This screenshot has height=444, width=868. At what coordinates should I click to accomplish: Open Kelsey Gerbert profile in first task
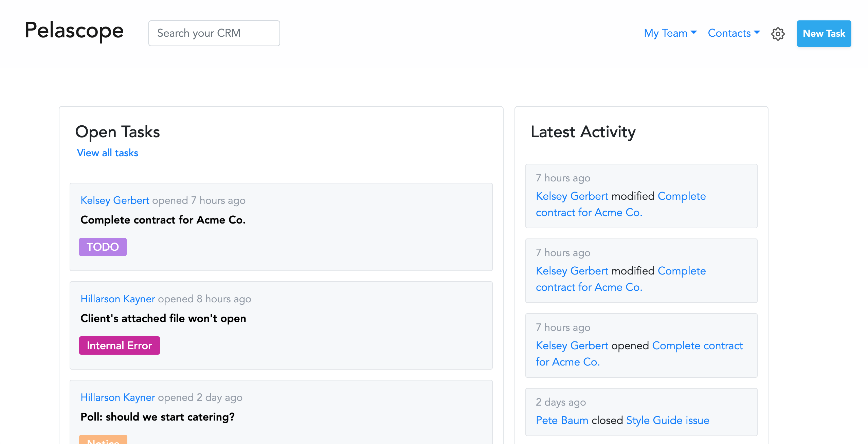click(x=115, y=200)
